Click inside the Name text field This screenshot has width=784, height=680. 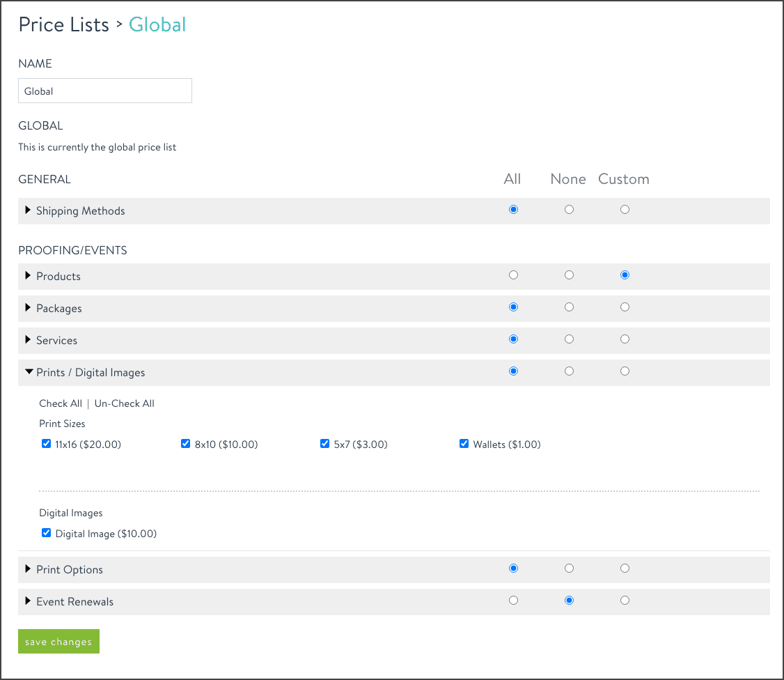[104, 91]
